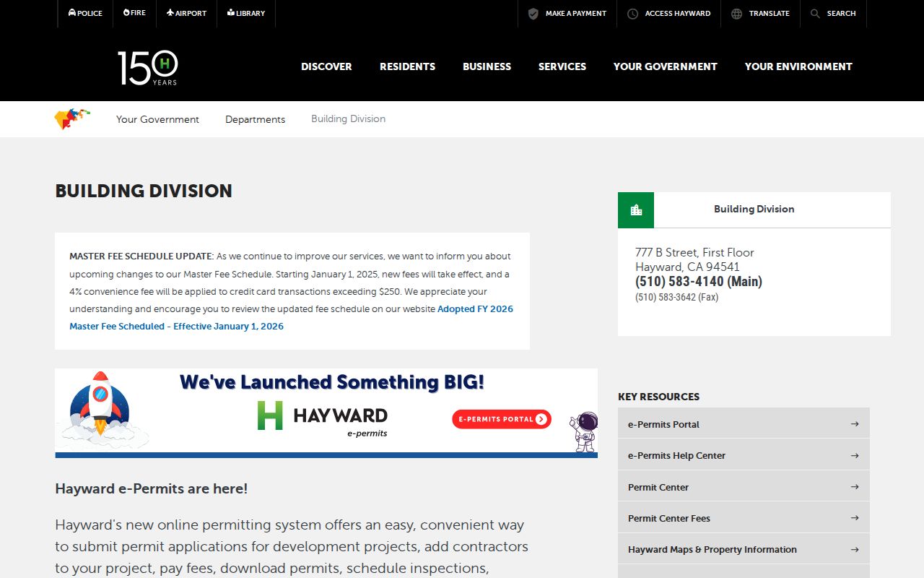The height and width of the screenshot is (578, 924).
Task: Click arrow beside Hayward Maps & Property Information
Action: [855, 549]
